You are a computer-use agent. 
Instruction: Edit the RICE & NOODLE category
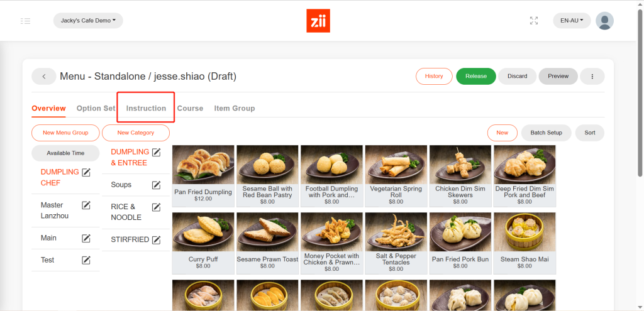pyautogui.click(x=156, y=207)
